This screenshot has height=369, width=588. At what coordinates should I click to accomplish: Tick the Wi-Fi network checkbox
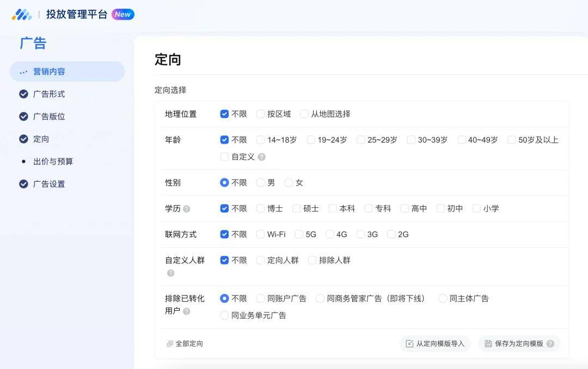260,235
